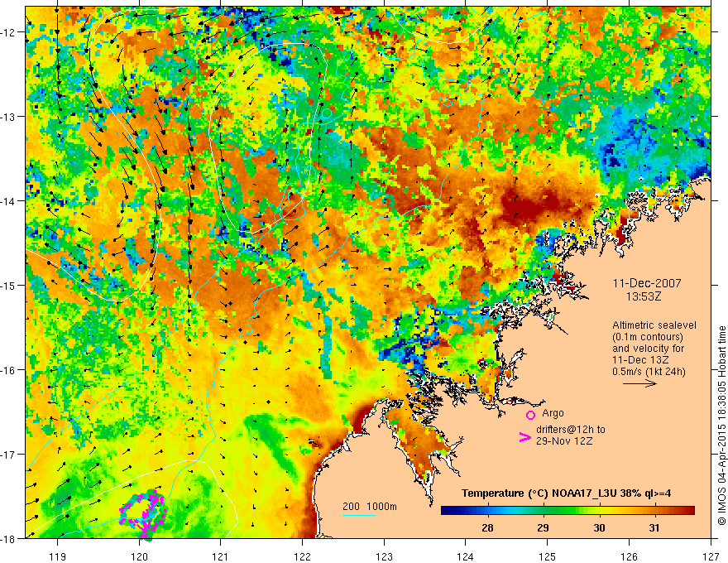The width and height of the screenshot is (728, 563).
Task: Click the velocity scale arrow in legend
Action: (x=639, y=383)
